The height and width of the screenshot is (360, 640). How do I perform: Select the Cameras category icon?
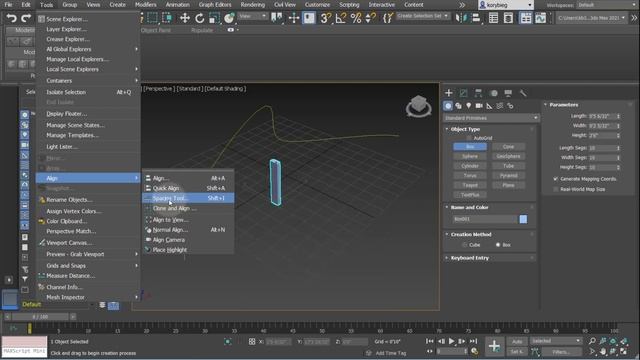coord(479,106)
